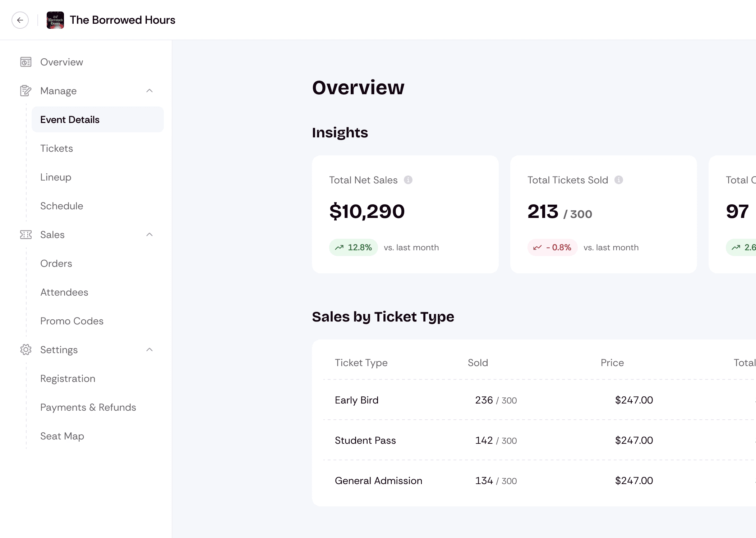Viewport: 756px width, 538px height.
Task: Show info for Total Tickets Sold
Action: (x=619, y=180)
